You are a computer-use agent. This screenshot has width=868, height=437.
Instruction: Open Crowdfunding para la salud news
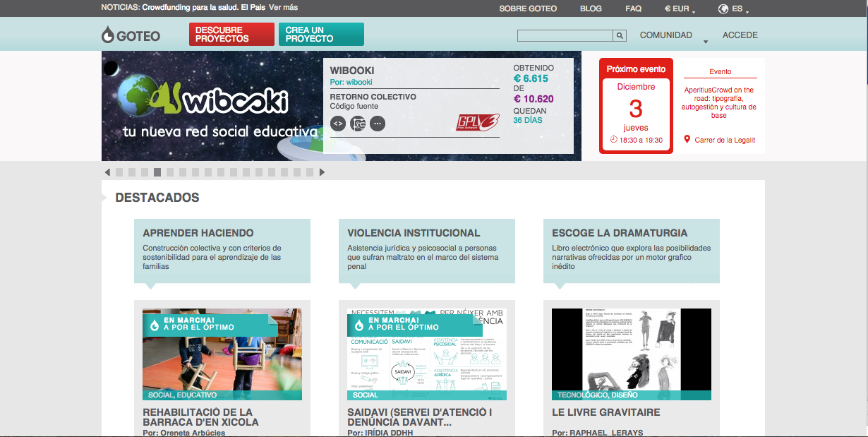tap(204, 8)
